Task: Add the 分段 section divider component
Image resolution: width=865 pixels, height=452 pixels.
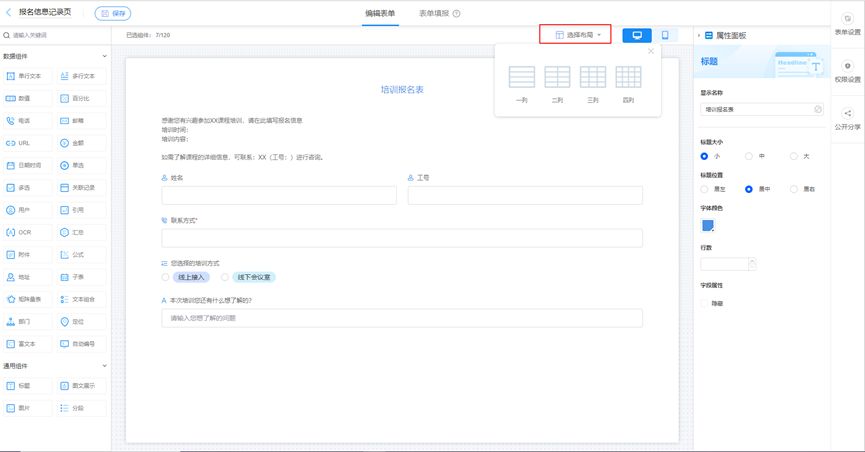Action: click(x=81, y=408)
